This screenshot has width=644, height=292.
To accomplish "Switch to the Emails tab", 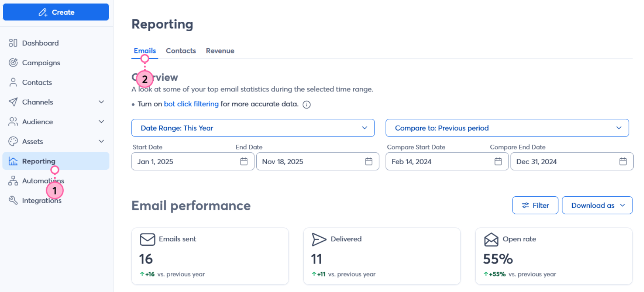I will 145,51.
